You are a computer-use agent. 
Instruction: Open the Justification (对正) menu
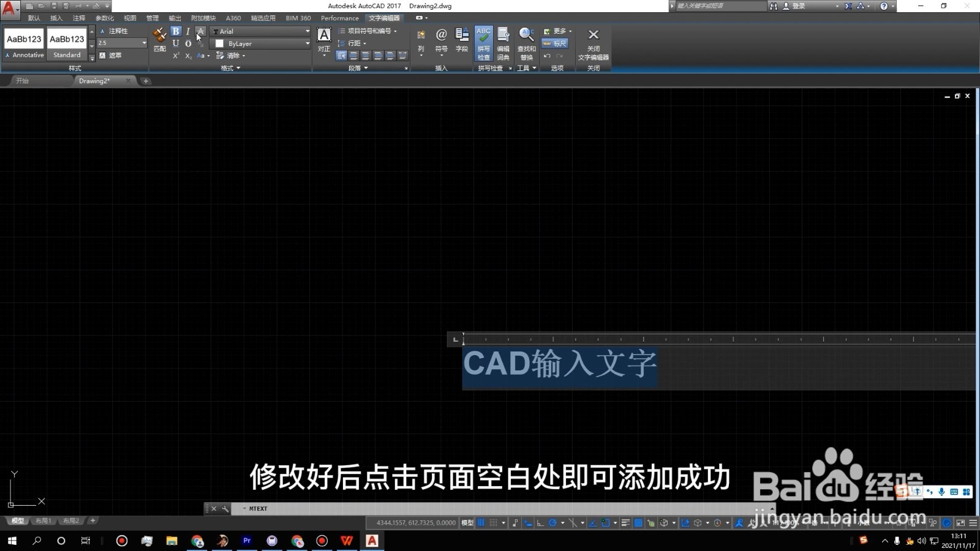(x=324, y=42)
